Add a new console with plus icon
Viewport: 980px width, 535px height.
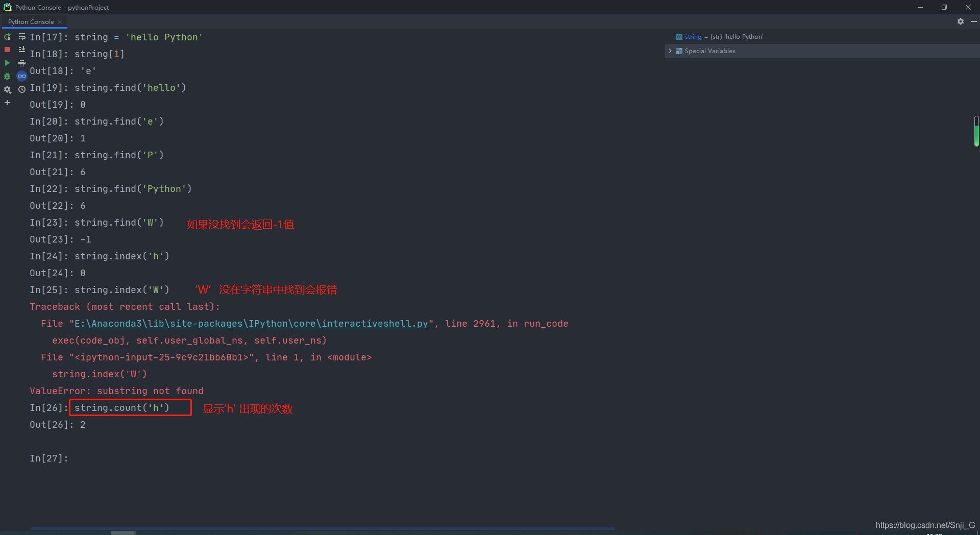pos(7,103)
